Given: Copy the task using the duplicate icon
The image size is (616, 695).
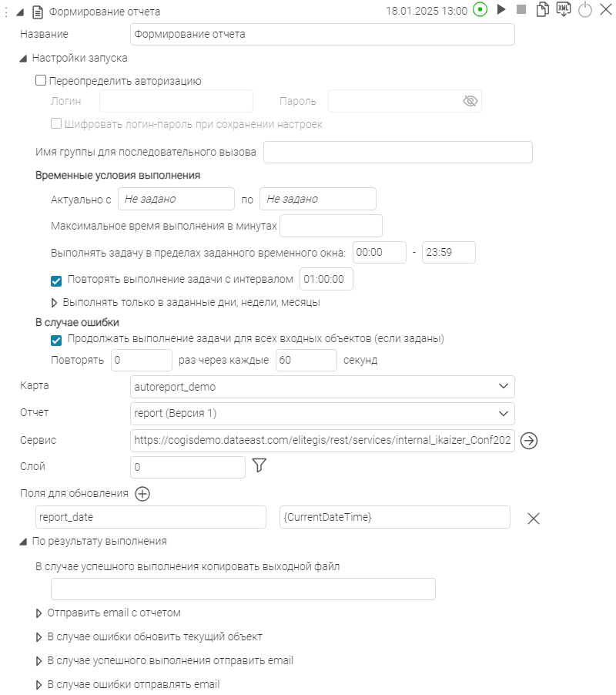Looking at the screenshot, I should click(544, 10).
